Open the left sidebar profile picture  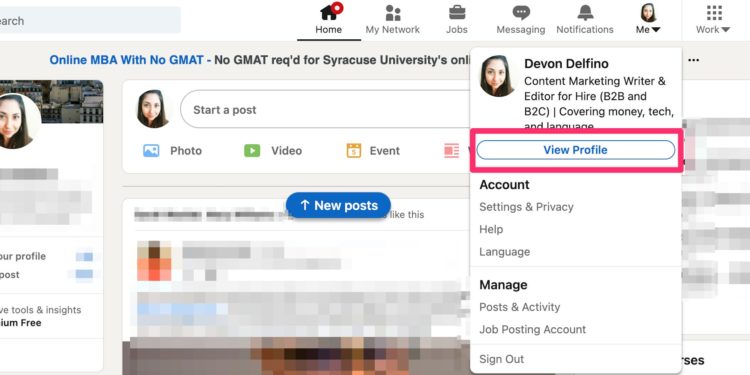point(18,121)
